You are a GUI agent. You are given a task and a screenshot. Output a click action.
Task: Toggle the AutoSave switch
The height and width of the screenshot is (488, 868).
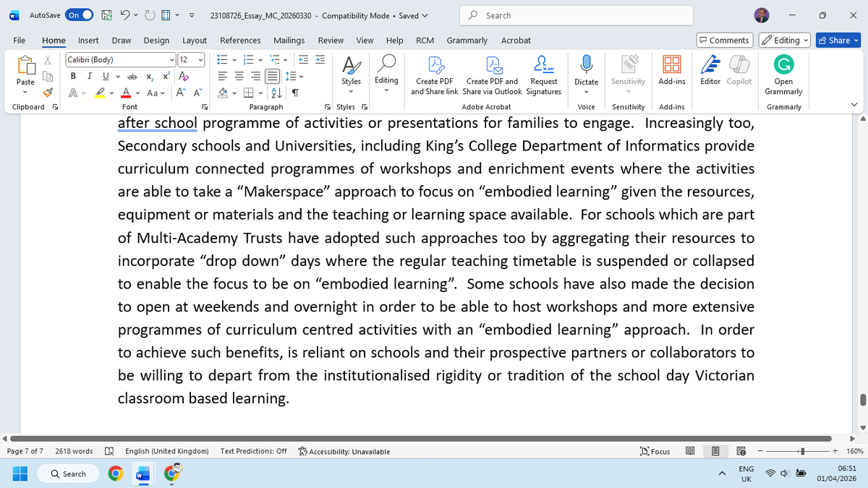click(80, 15)
